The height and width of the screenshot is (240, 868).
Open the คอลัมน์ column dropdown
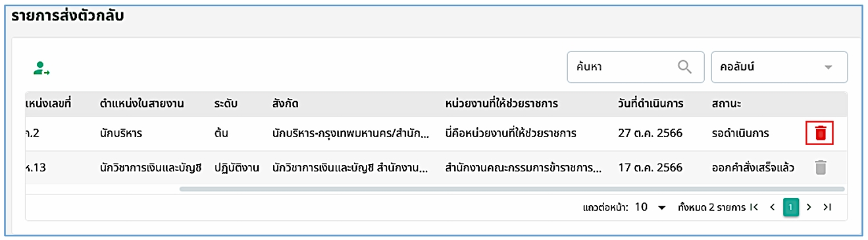[x=779, y=67]
